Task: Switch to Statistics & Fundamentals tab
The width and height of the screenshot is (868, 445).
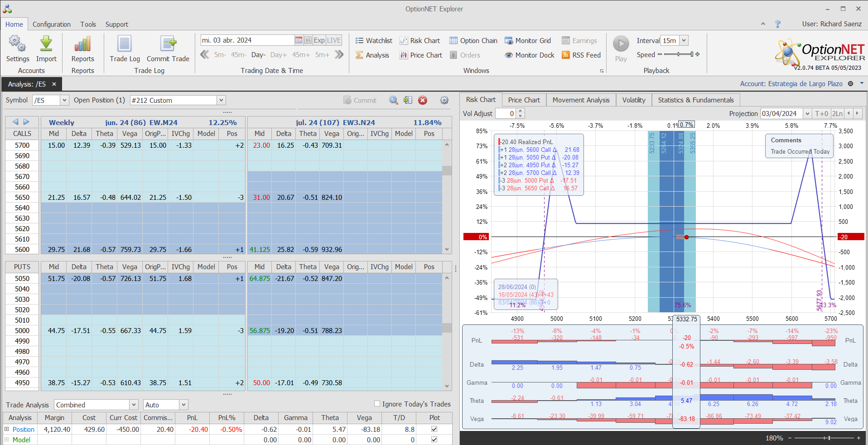Action: pyautogui.click(x=696, y=100)
